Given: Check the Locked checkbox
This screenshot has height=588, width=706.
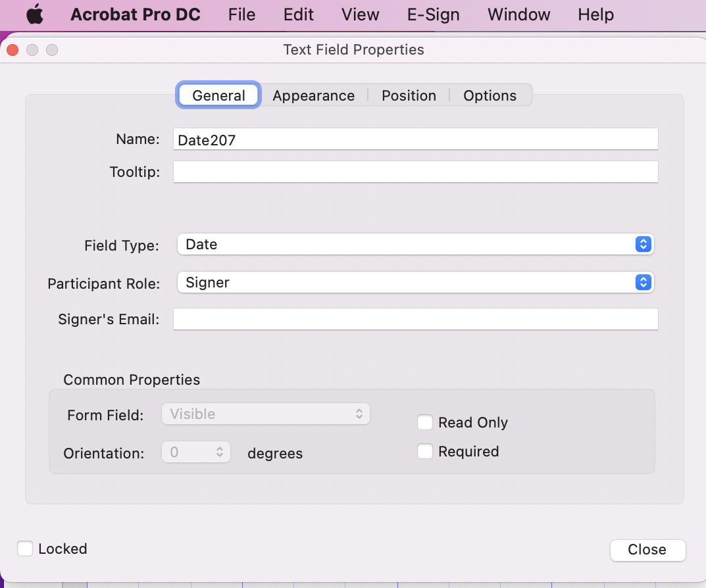Looking at the screenshot, I should [25, 549].
